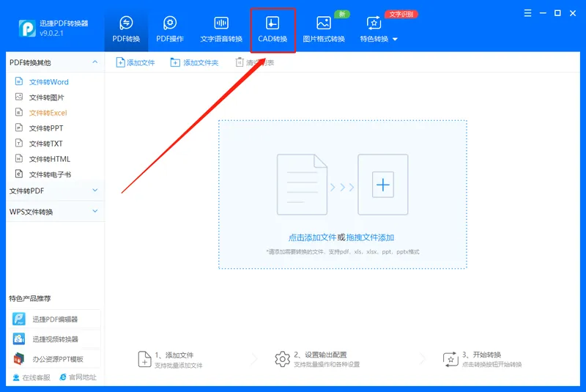Open the PDF转换 tab
The width and height of the screenshot is (586, 392).
pos(126,29)
